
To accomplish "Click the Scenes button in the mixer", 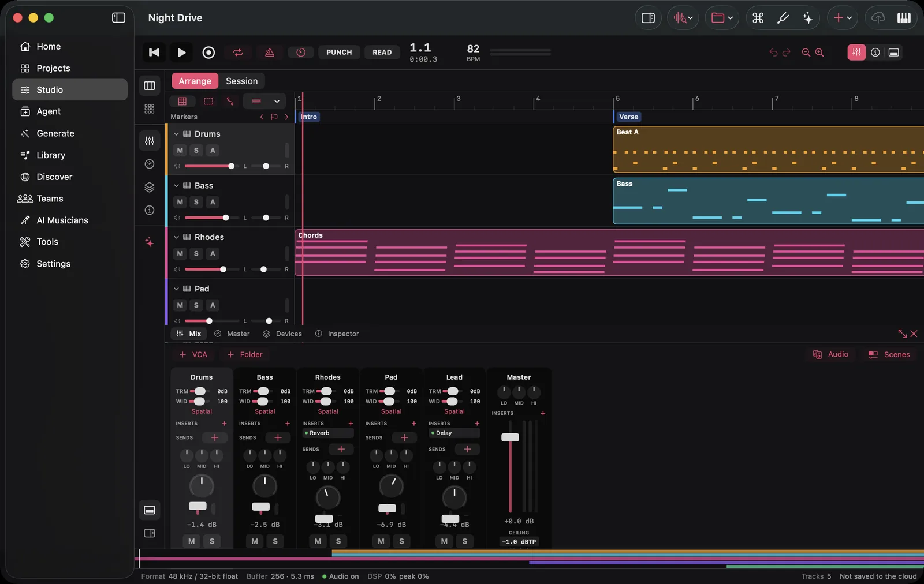I will point(889,355).
